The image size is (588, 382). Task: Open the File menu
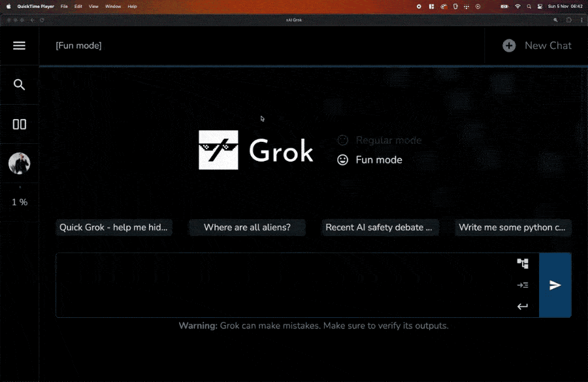tap(64, 7)
